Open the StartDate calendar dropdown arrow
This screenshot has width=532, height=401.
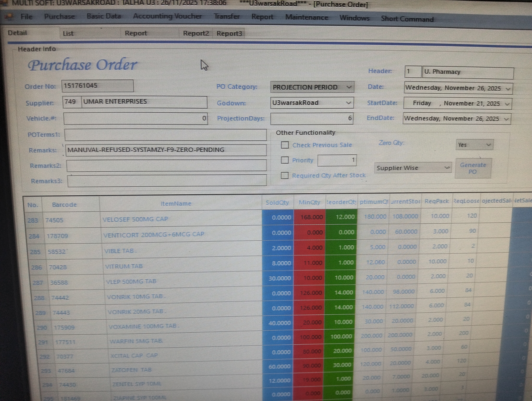point(507,104)
